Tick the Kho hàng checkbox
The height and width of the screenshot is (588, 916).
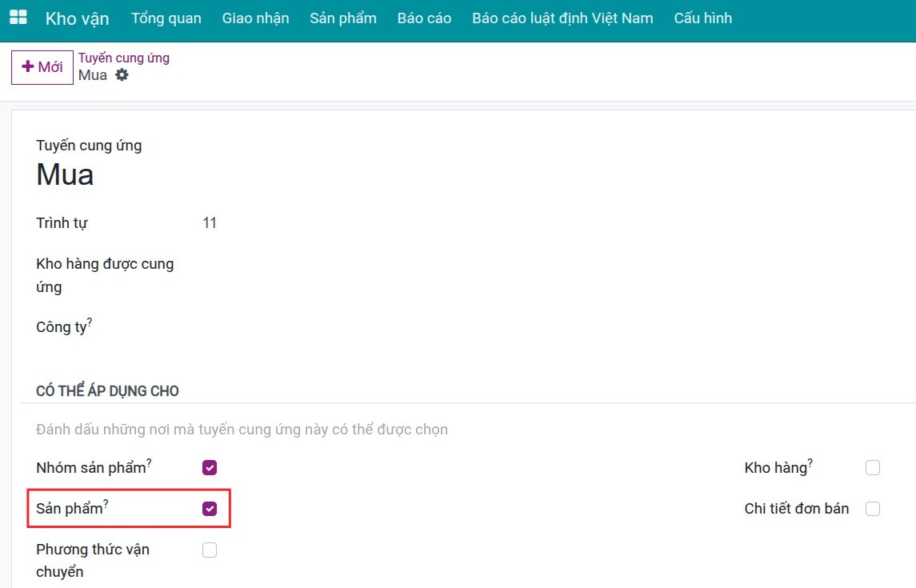click(873, 468)
